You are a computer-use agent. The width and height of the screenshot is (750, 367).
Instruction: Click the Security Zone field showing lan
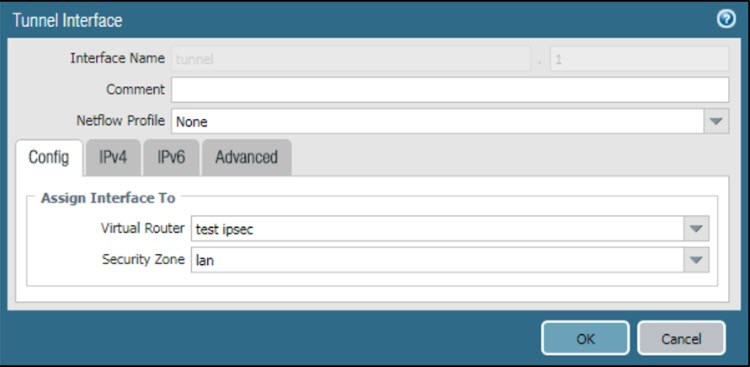click(438, 260)
